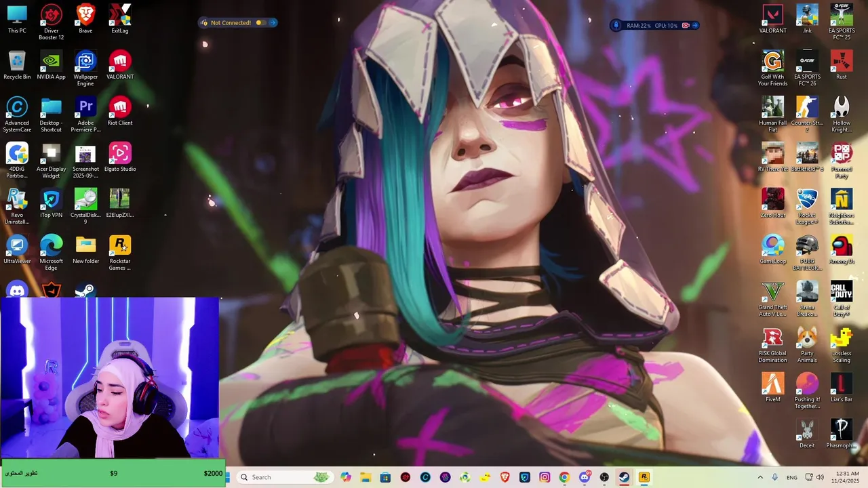
Task: Launch Brave browser from desktop
Action: coord(85,19)
